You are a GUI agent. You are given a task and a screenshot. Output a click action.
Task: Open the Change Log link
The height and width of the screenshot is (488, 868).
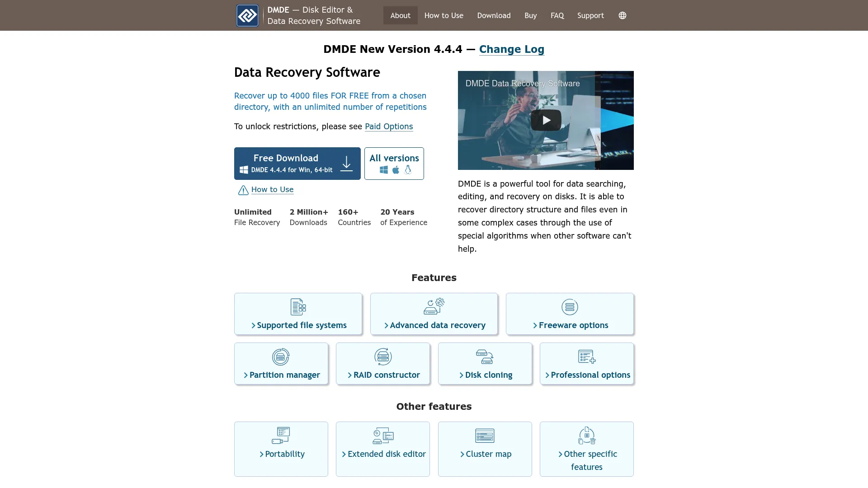(512, 49)
